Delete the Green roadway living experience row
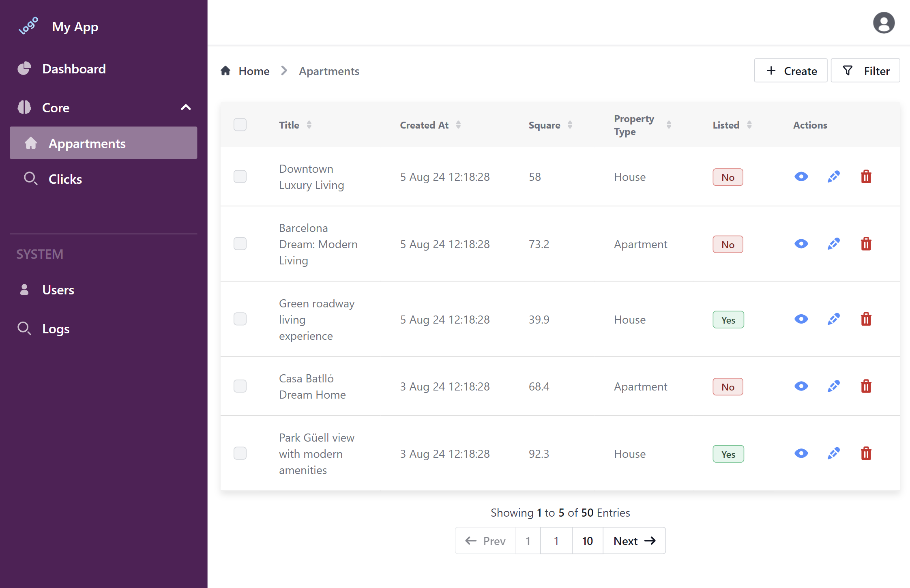This screenshot has width=910, height=588. (866, 320)
